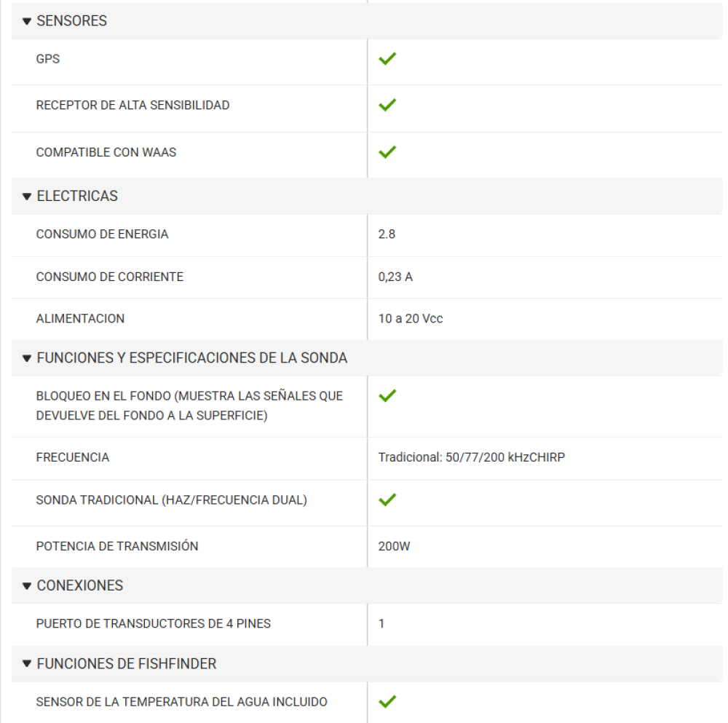Click the Sonda Tradicional green checkmark

coord(387,499)
